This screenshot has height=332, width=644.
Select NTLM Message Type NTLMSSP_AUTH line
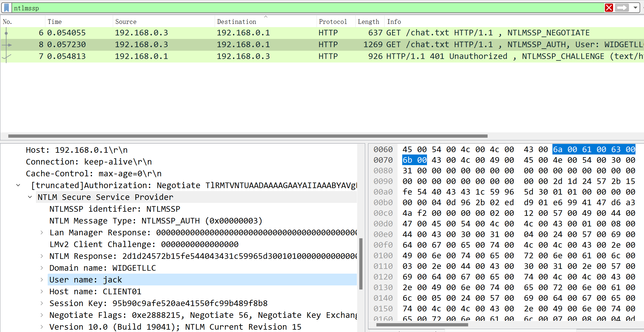coord(156,221)
